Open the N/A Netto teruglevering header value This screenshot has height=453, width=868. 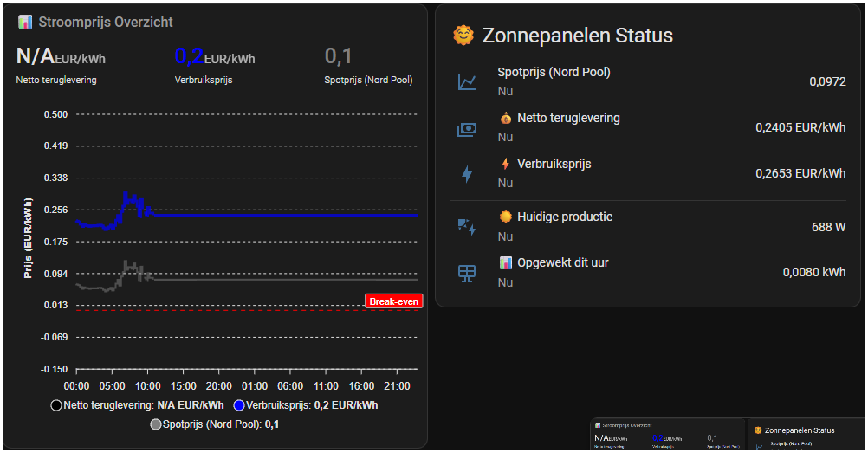tap(36, 57)
